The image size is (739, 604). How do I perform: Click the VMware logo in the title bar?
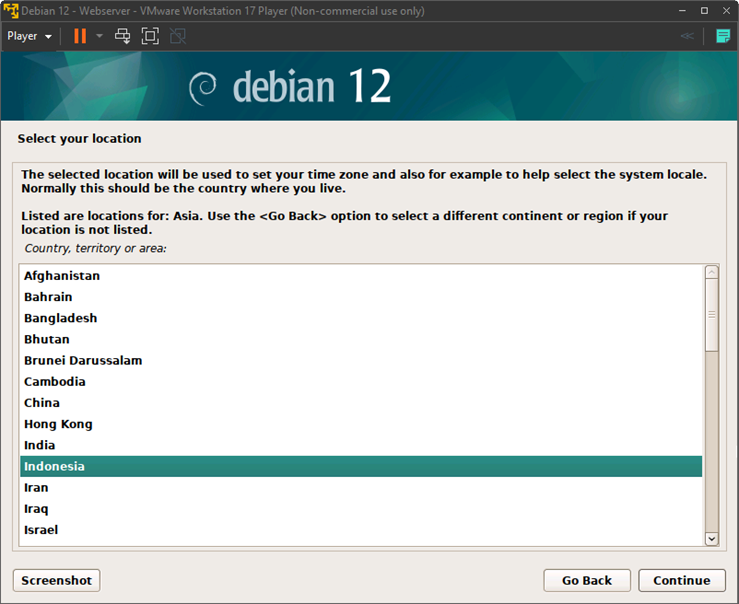pyautogui.click(x=11, y=11)
